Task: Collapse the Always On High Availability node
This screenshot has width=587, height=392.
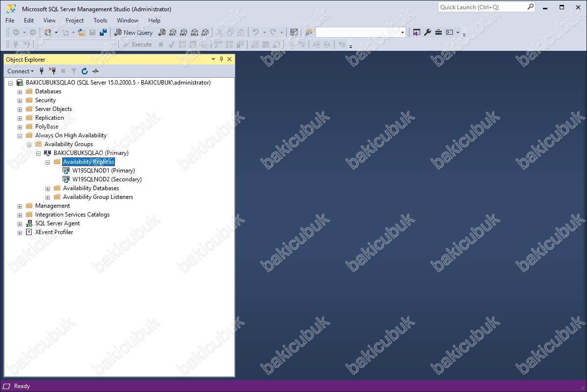Action: (20, 136)
